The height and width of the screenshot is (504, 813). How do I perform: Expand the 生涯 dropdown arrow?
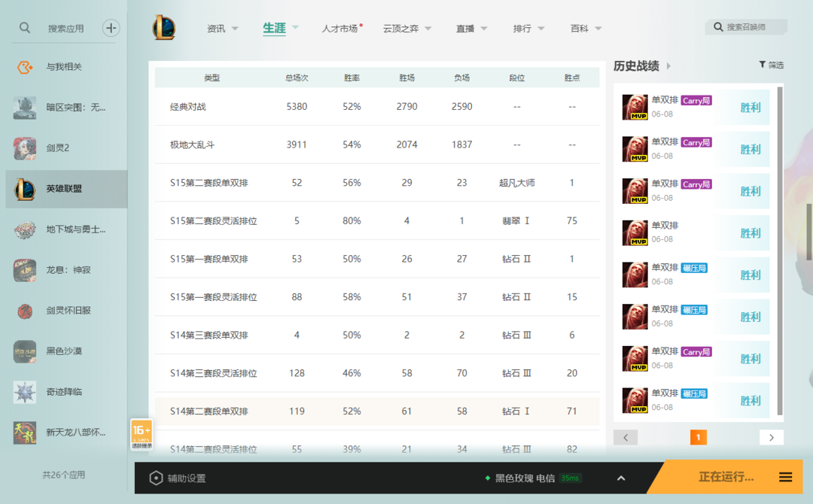295,27
